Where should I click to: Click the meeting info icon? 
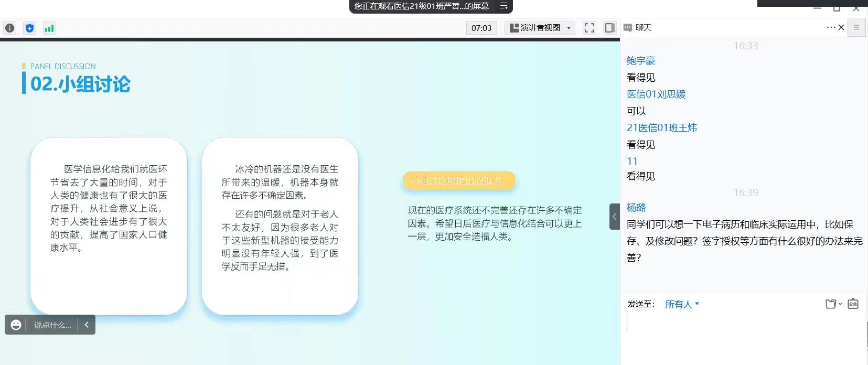9,28
